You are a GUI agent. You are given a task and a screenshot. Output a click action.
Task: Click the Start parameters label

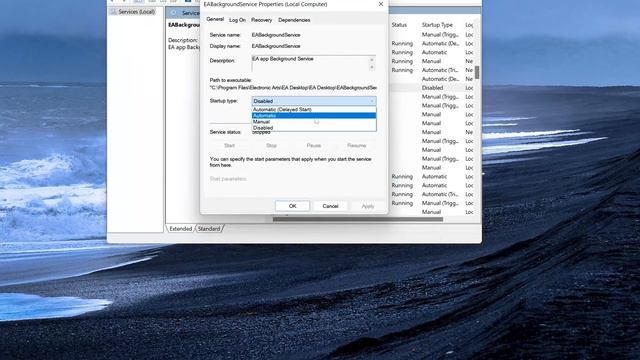(x=228, y=179)
